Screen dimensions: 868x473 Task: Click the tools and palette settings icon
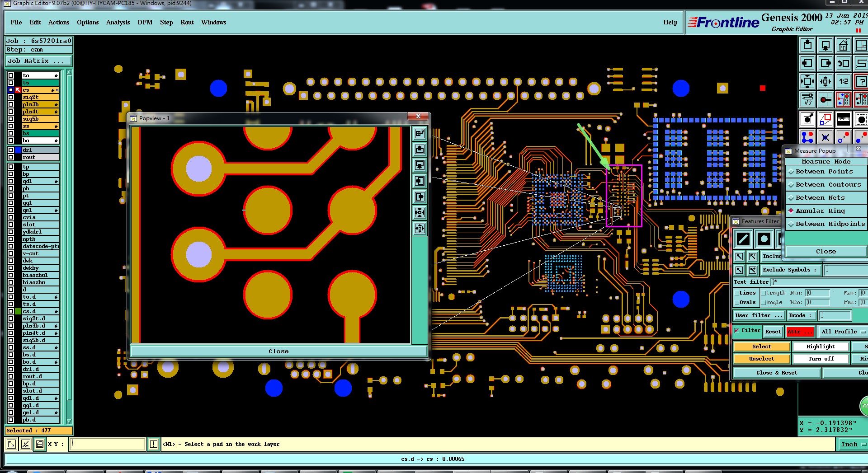[x=807, y=99]
